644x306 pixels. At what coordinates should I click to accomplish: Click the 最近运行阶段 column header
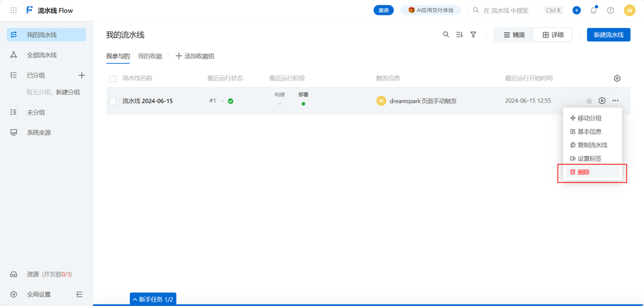[x=287, y=78]
